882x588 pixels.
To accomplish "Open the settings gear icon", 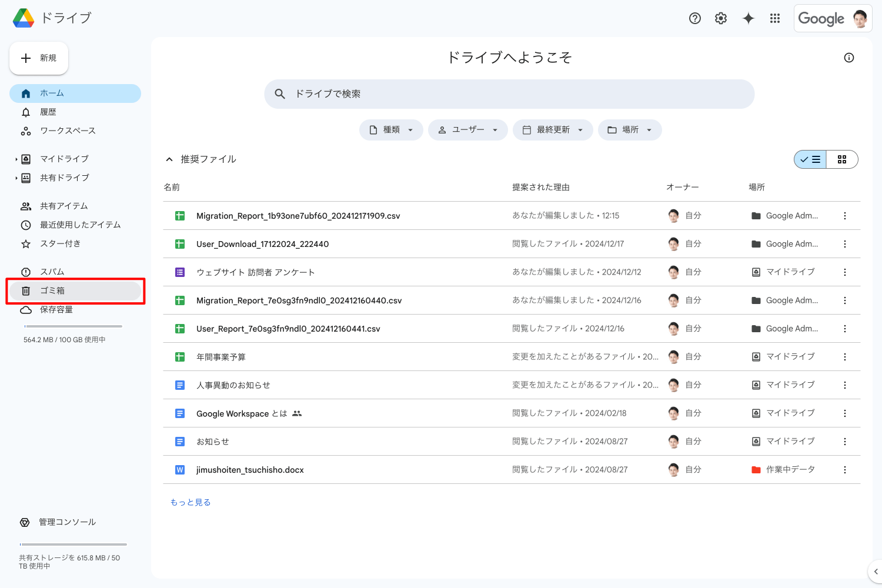I will (721, 18).
